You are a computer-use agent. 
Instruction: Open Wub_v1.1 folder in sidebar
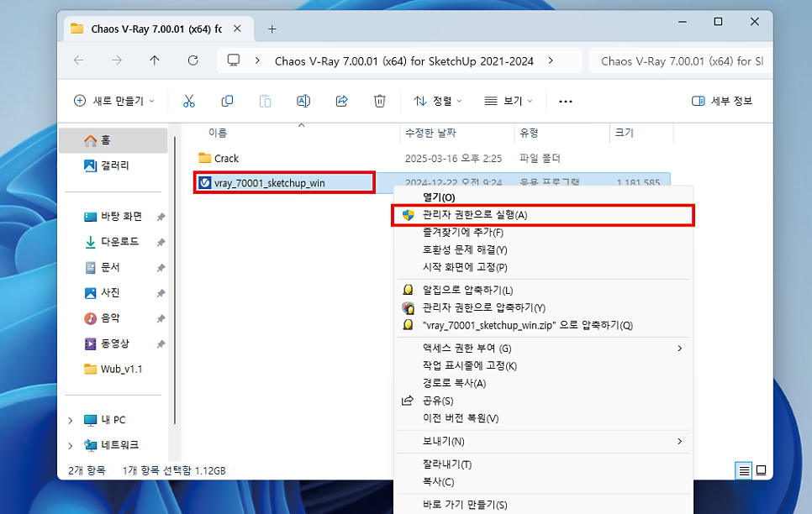[x=113, y=369]
